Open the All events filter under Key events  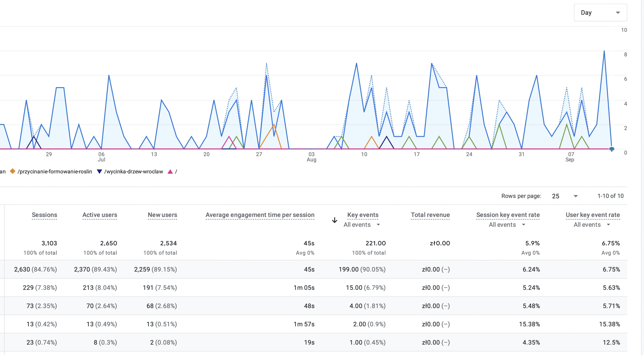[361, 225]
